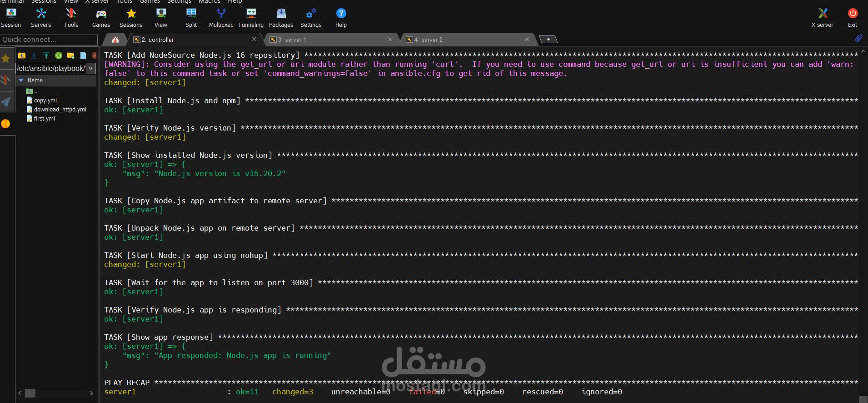Open the Packages toolbar button
The height and width of the screenshot is (403, 868).
[281, 18]
